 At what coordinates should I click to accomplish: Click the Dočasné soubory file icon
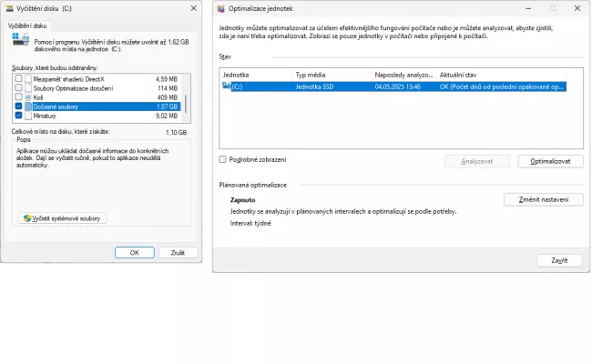[28, 106]
